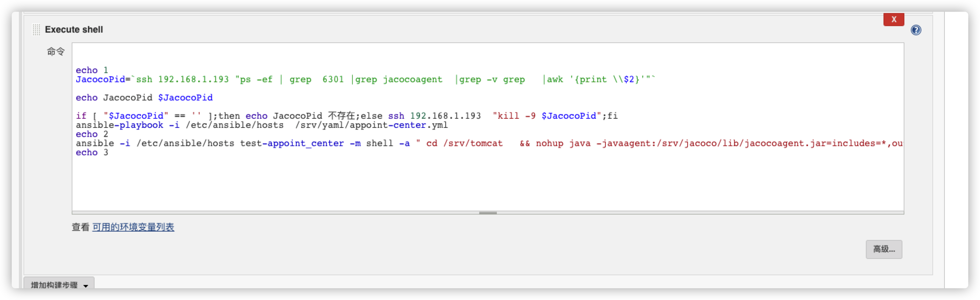This screenshot has height=300, width=980.
Task: Click inside the shell command text area
Action: [487, 127]
